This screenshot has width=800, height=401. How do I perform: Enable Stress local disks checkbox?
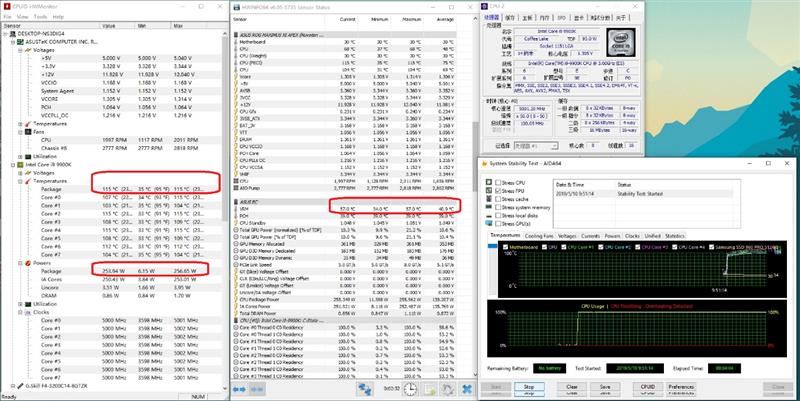click(498, 215)
